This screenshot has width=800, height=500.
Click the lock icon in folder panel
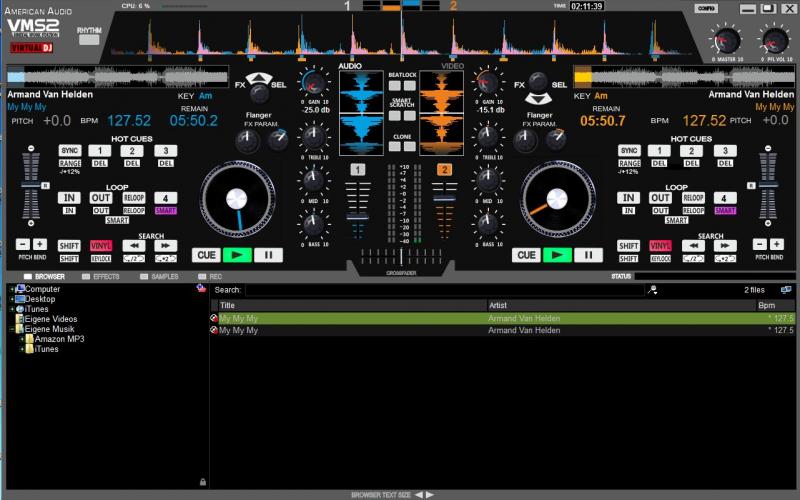[x=203, y=482]
